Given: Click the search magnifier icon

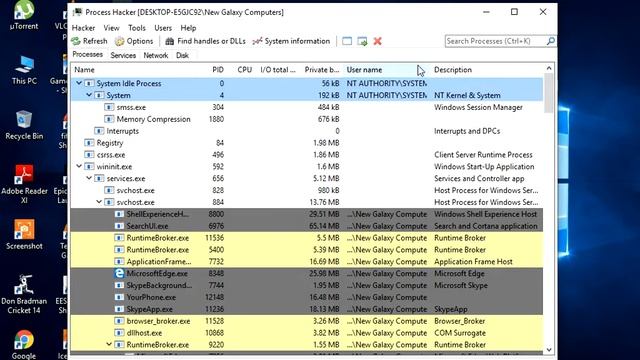Looking at the screenshot, I should pos(551,41).
